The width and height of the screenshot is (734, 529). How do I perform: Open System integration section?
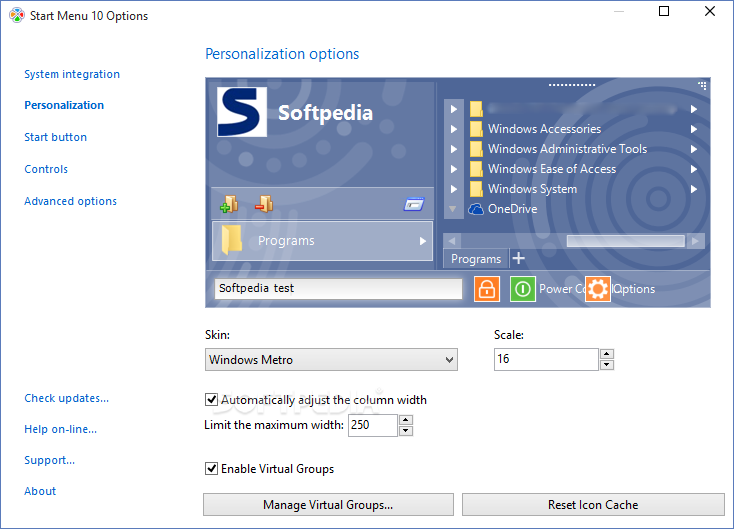pyautogui.click(x=72, y=74)
